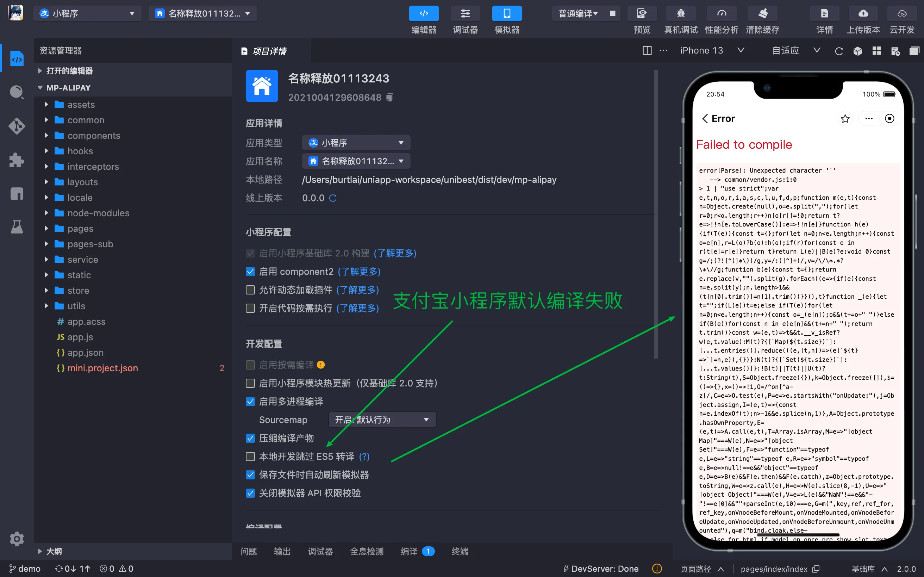Switch to the 终端 tab
The height and width of the screenshot is (577, 924).
coord(459,551)
